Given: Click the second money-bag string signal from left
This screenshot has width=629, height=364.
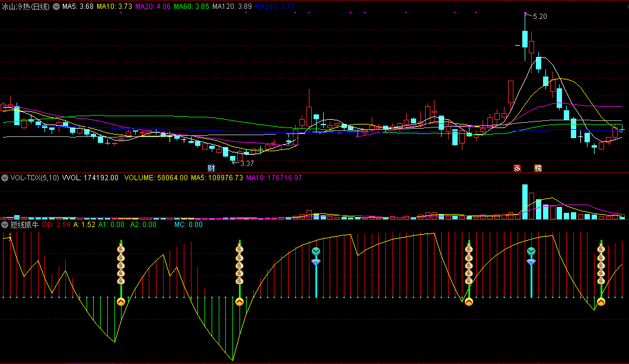Looking at the screenshot, I should click(x=240, y=265).
